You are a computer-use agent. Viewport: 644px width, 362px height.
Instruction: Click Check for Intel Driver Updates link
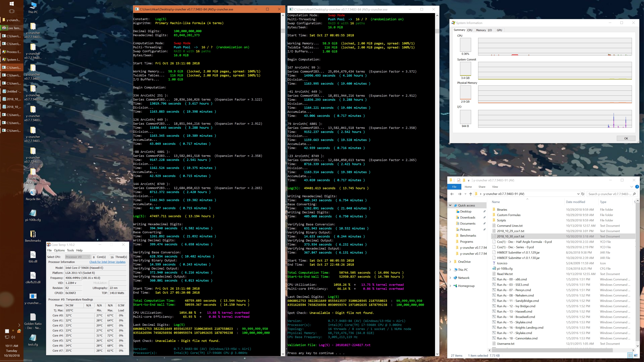tap(108, 262)
